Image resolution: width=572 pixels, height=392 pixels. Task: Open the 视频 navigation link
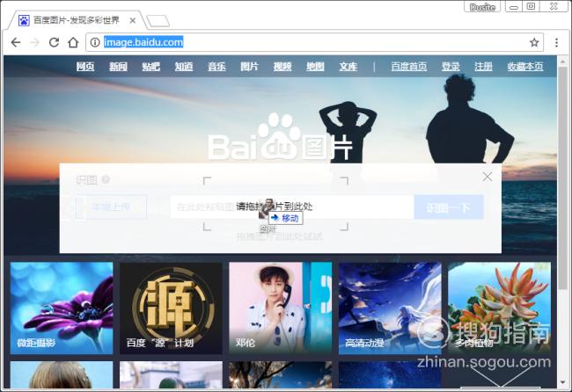click(282, 66)
